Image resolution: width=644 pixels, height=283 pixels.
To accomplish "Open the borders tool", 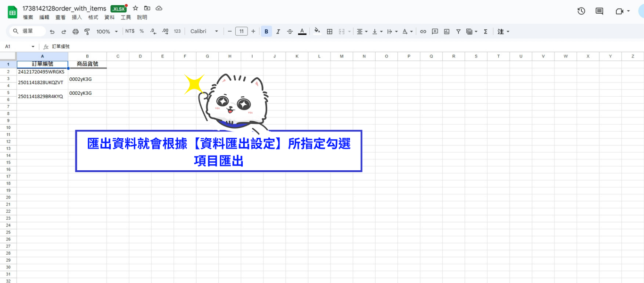I will (x=330, y=32).
